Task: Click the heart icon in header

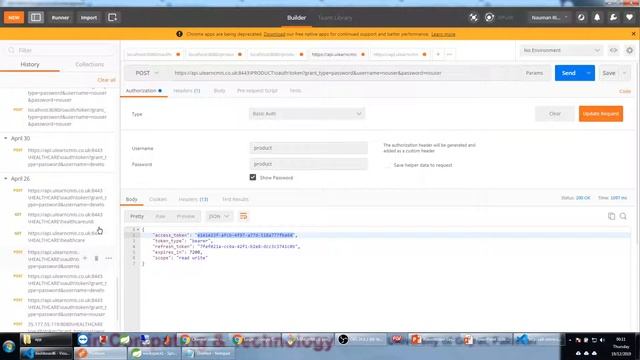Action: [629, 18]
